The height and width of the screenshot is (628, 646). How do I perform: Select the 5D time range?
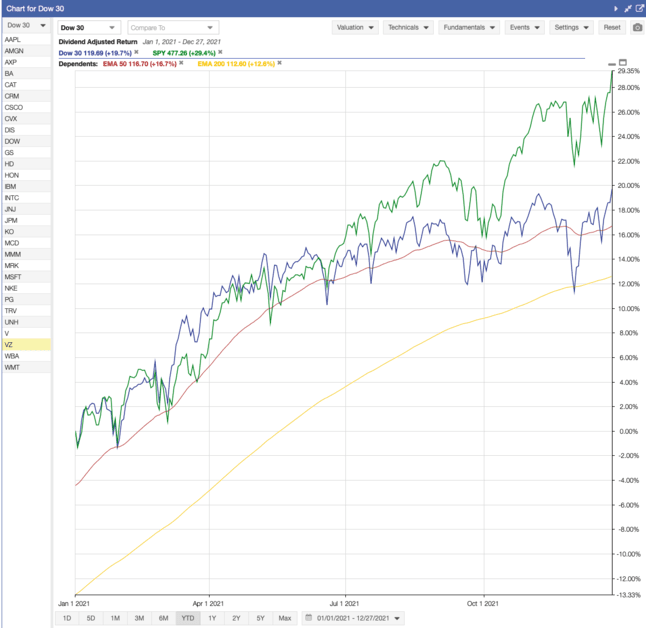click(x=91, y=618)
